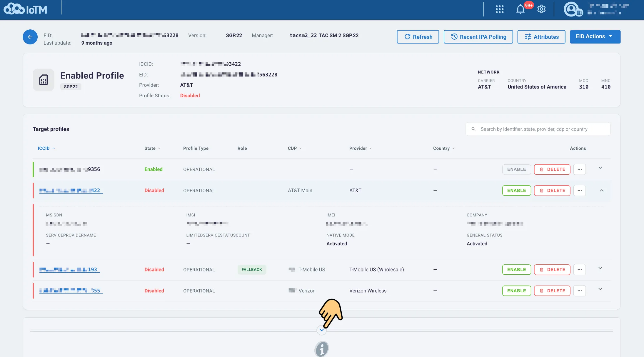Click the Refresh button
644x357 pixels.
click(x=418, y=37)
